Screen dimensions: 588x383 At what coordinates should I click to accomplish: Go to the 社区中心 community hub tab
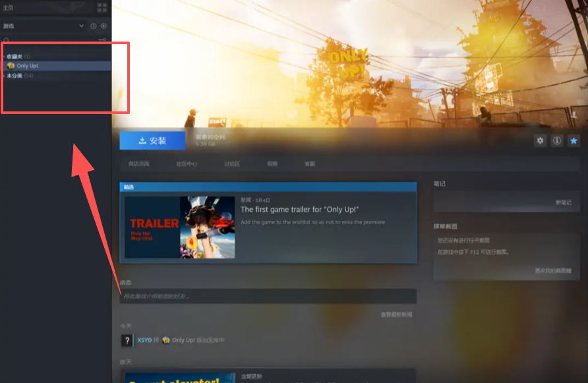point(187,163)
